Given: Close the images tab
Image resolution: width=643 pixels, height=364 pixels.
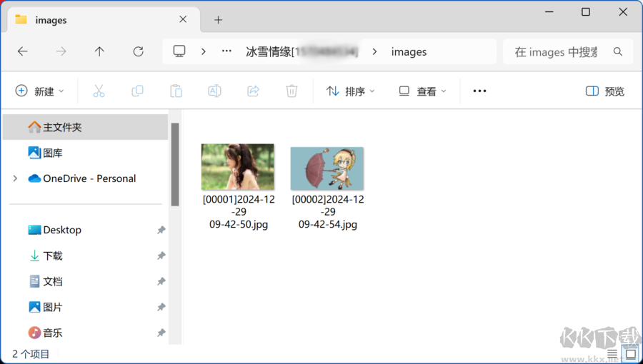Looking at the screenshot, I should (x=183, y=19).
